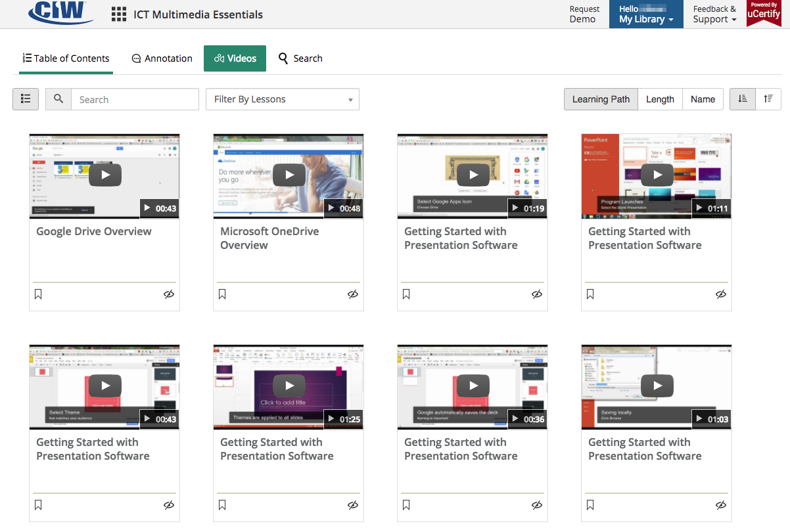Hide the Microsoft OneDrive Overview video card
Screen dimensions: 790x532
[x=353, y=294]
